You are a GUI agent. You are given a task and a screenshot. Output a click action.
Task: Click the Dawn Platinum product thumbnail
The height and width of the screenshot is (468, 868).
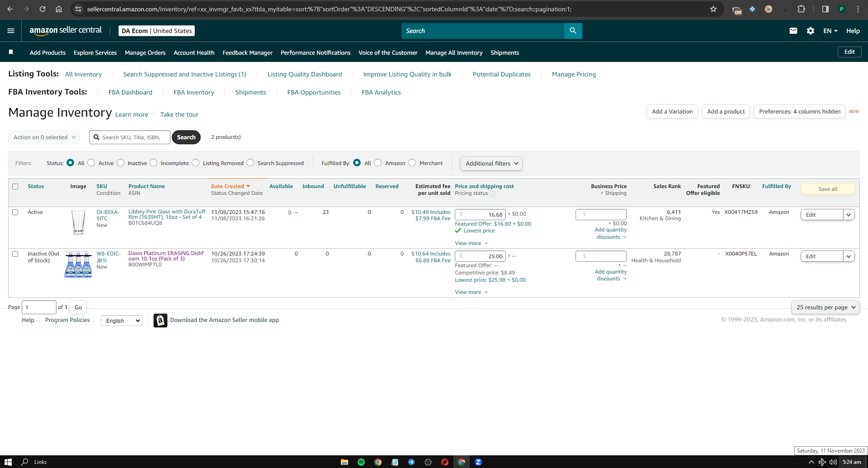tap(78, 264)
